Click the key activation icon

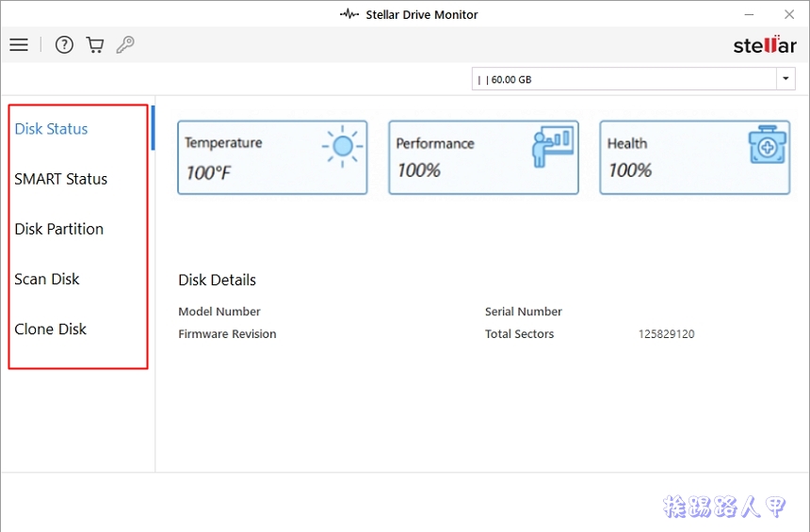[x=125, y=45]
